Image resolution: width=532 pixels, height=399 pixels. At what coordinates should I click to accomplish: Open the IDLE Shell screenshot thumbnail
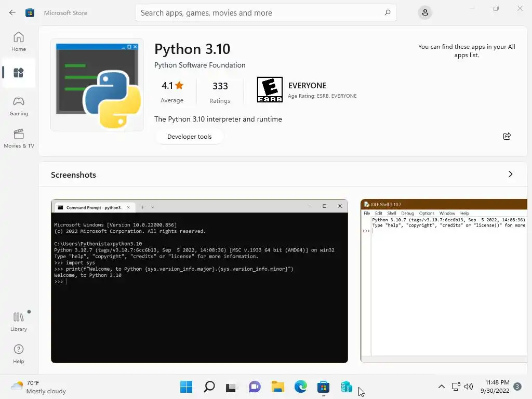[x=444, y=281]
